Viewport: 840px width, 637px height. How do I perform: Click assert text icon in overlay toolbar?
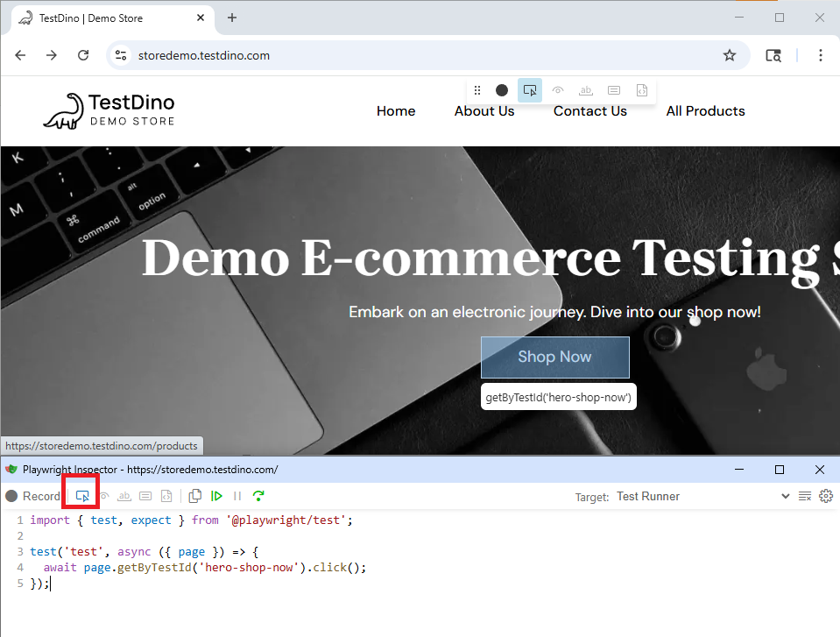tap(586, 90)
